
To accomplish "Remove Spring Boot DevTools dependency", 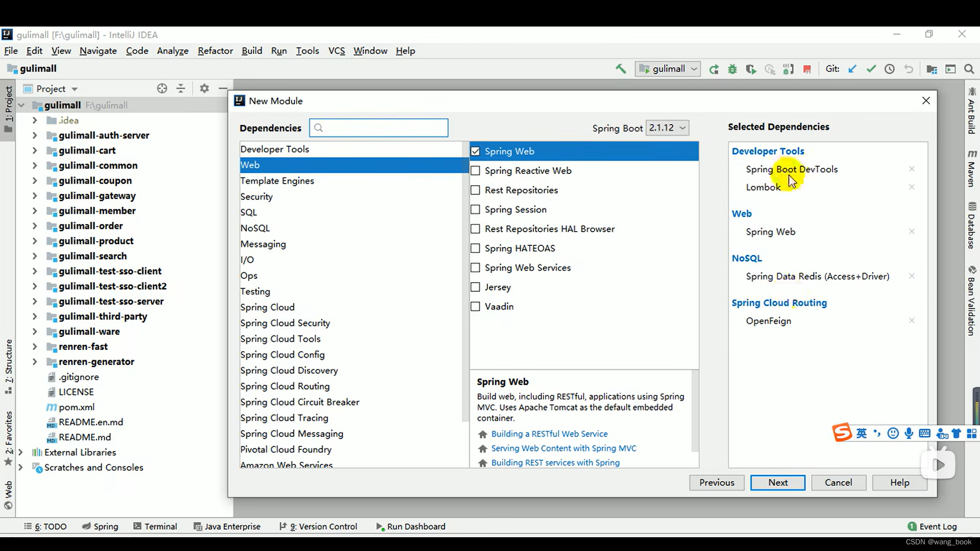I will (x=912, y=169).
